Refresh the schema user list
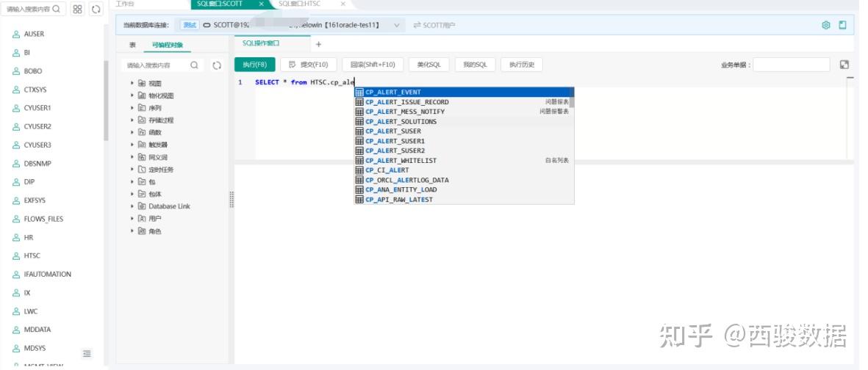Viewport: 868px width, 370px height. coord(96,10)
